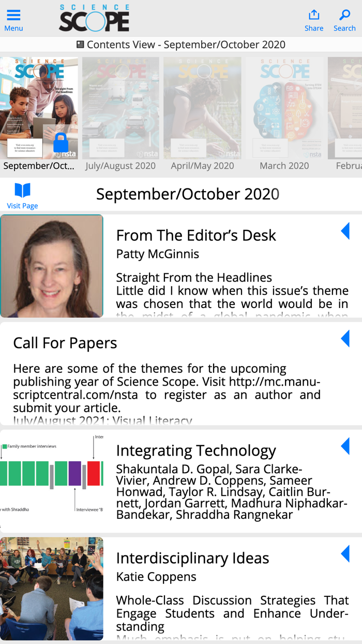Open the classroom discussion photo thumbnail
This screenshot has width=362, height=644.
(x=52, y=589)
